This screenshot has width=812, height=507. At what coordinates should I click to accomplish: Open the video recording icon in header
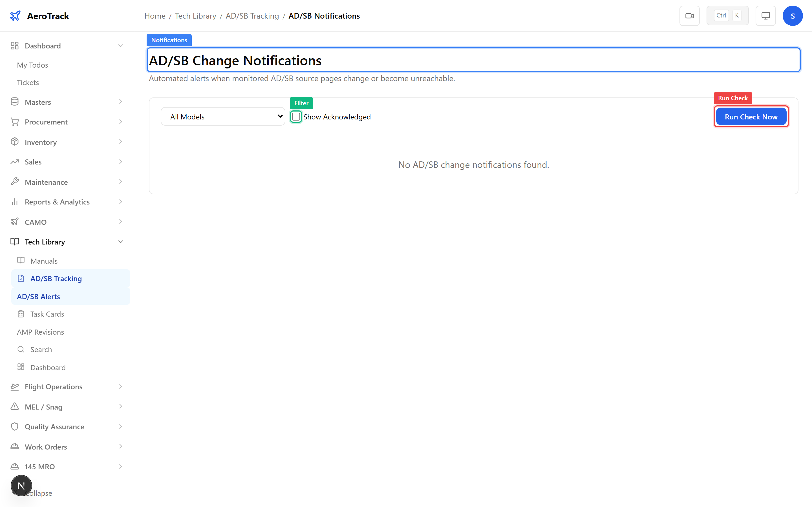click(x=690, y=15)
